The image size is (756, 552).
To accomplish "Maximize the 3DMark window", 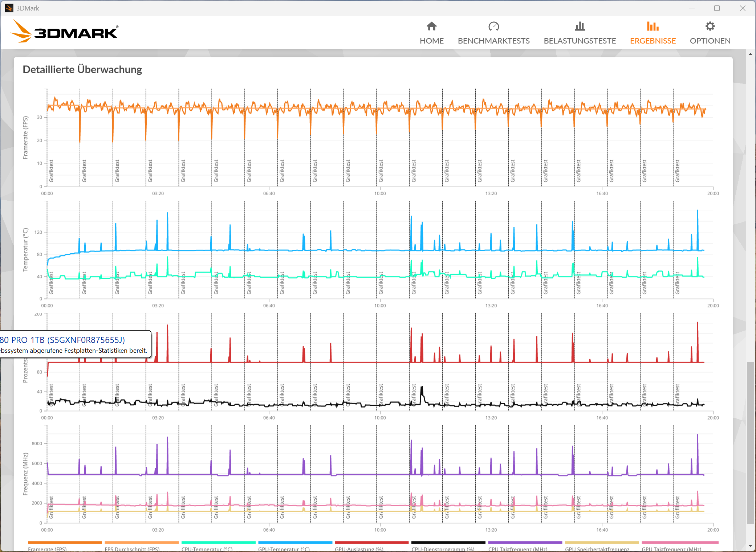I will click(x=716, y=8).
